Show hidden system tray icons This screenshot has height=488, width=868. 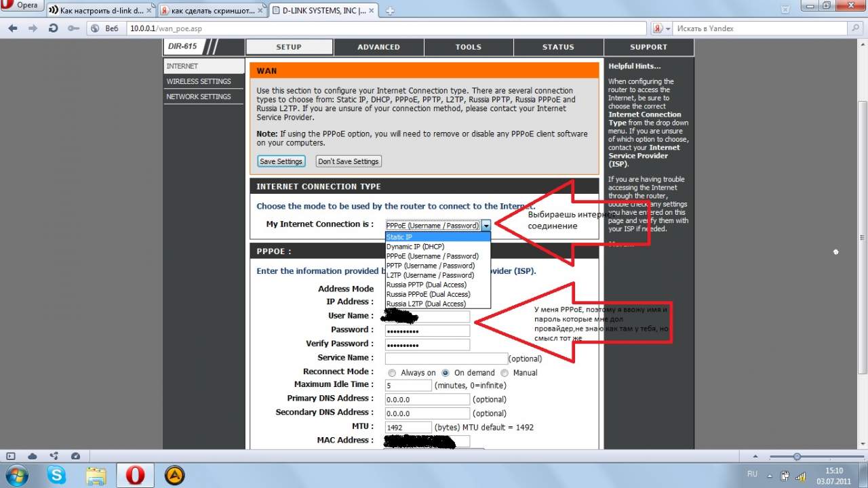point(770,475)
